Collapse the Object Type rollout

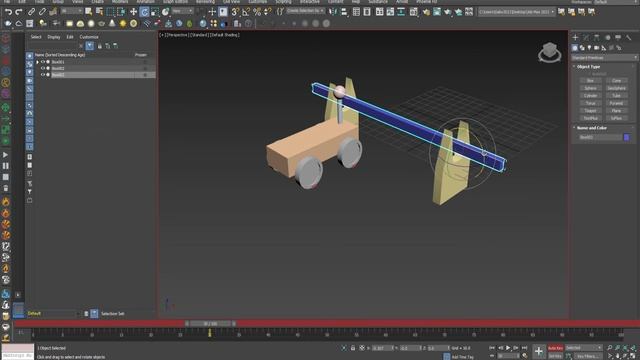[x=588, y=67]
